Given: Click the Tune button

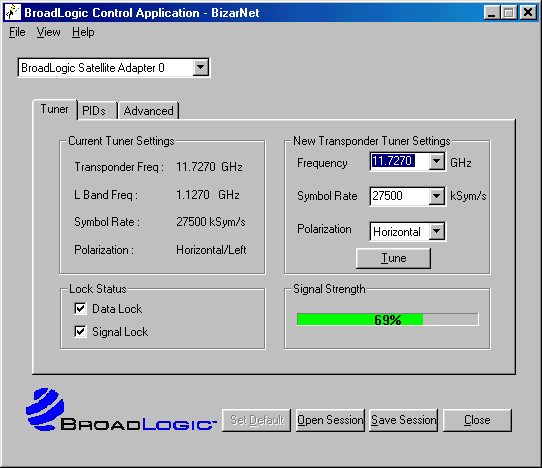Looking at the screenshot, I should [x=393, y=258].
